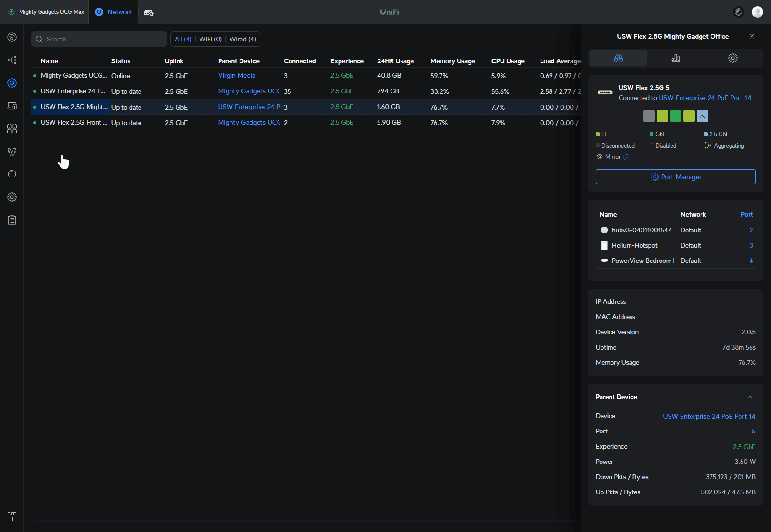The image size is (771, 532).
Task: Click the Search input field
Action: [99, 39]
